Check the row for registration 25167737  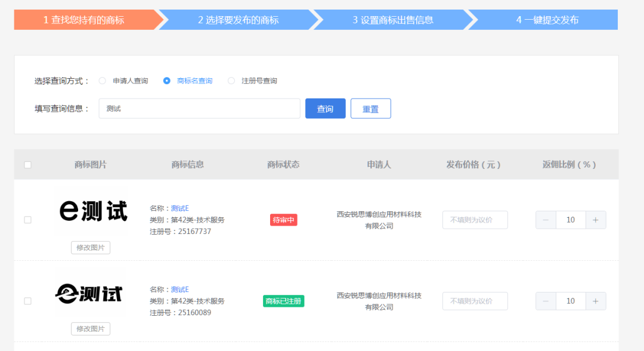click(x=27, y=220)
